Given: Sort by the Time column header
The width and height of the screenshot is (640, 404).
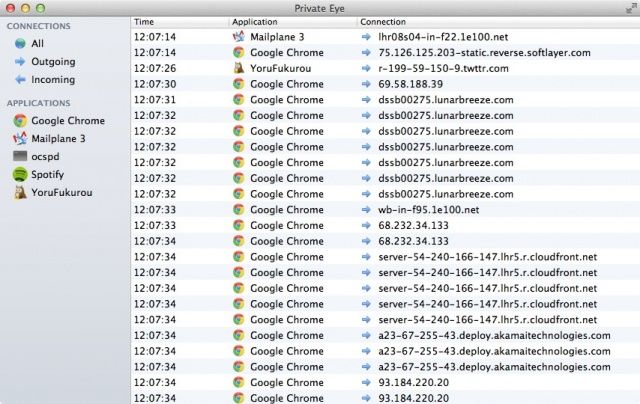Looking at the screenshot, I should [180, 21].
